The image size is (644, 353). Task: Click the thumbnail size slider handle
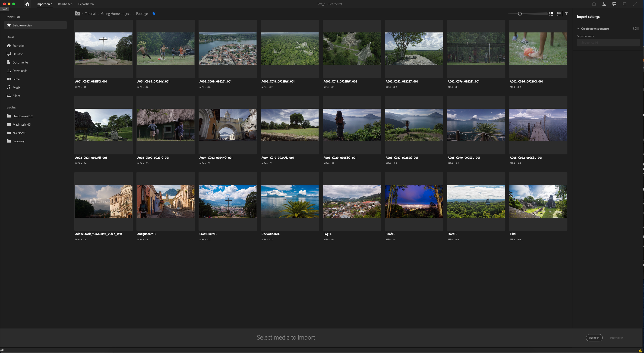(x=520, y=14)
